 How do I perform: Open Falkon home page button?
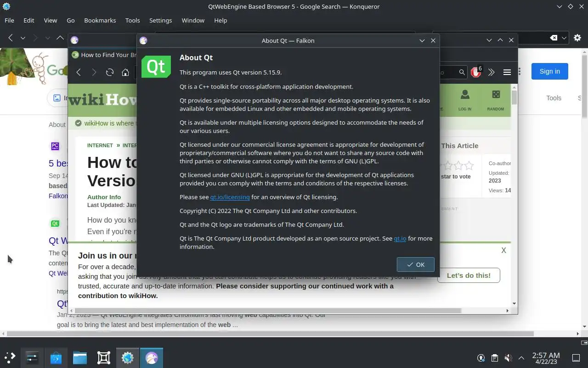point(125,72)
